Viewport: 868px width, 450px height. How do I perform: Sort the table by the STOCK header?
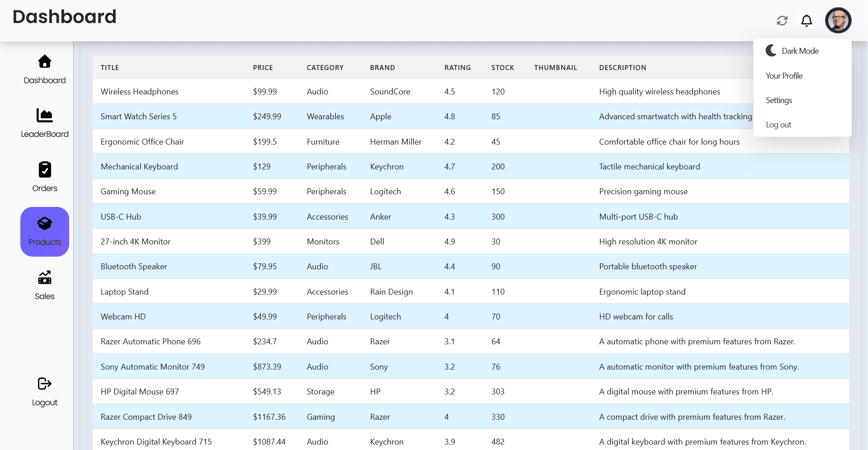click(x=503, y=67)
